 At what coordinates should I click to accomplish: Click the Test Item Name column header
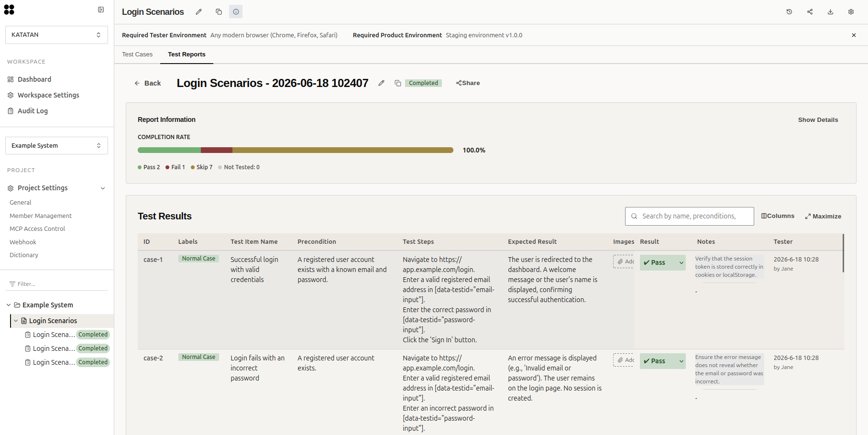(x=254, y=242)
